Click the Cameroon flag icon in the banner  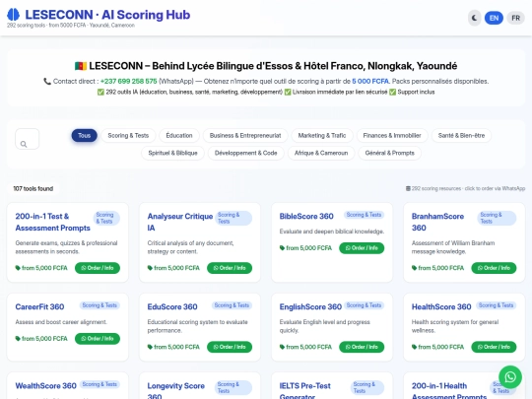pos(81,66)
